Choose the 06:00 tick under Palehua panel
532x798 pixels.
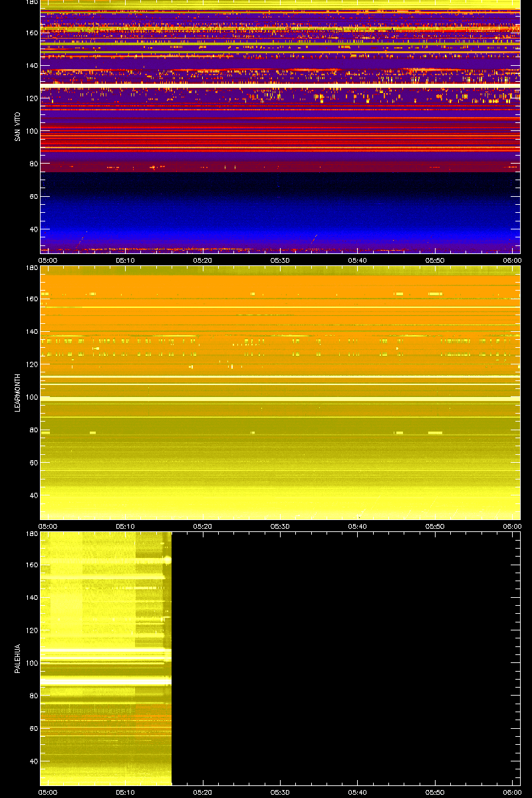tap(512, 792)
